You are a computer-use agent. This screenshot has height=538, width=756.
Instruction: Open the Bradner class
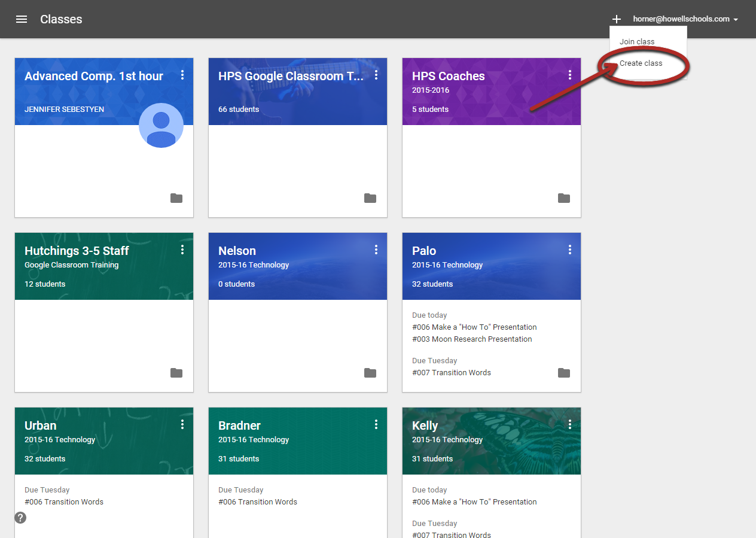click(x=239, y=425)
